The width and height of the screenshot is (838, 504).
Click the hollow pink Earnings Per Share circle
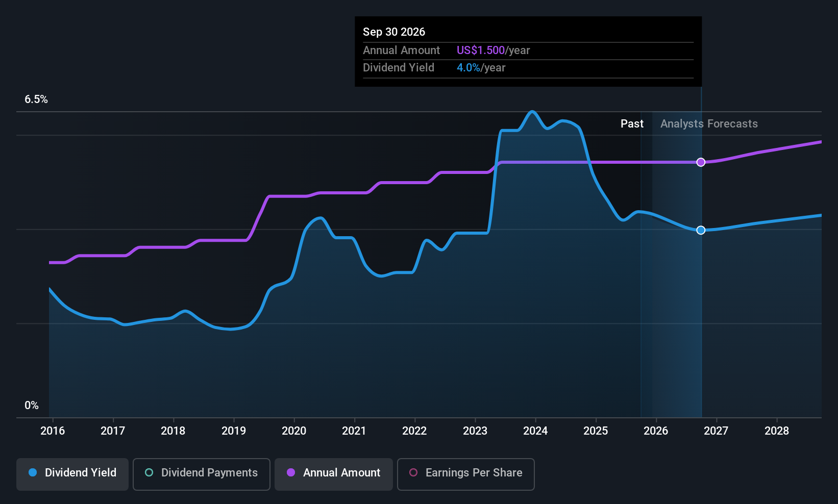[x=413, y=472]
